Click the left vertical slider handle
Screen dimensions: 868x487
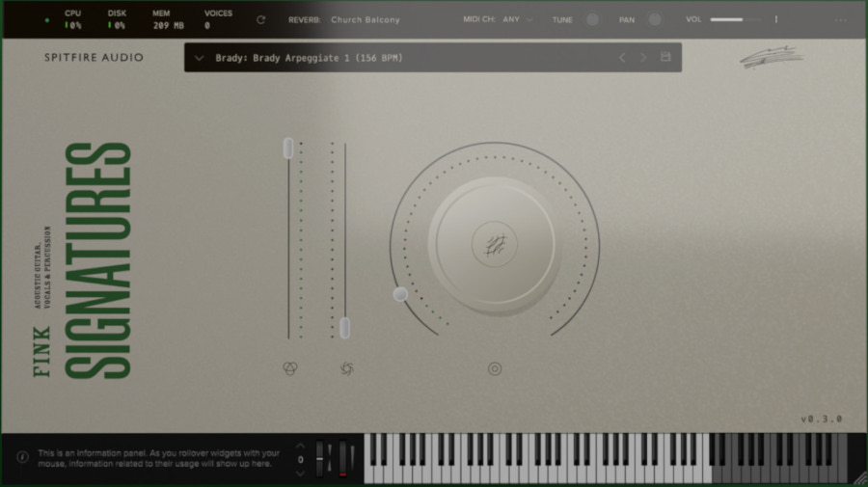(x=288, y=149)
